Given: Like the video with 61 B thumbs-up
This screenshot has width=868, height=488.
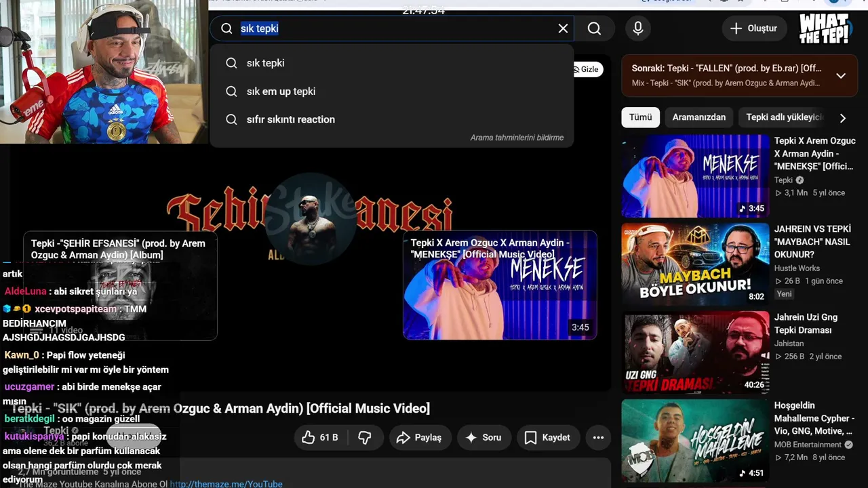Looking at the screenshot, I should click(320, 438).
